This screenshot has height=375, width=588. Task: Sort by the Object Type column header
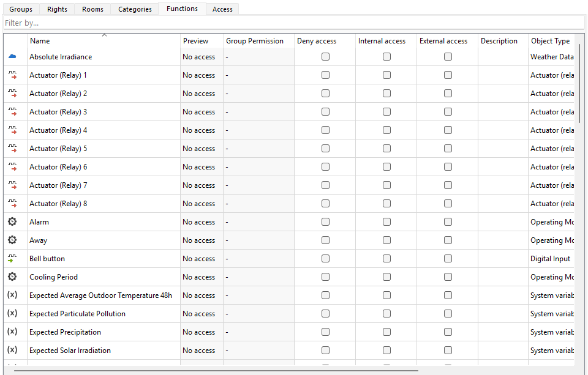[550, 41]
